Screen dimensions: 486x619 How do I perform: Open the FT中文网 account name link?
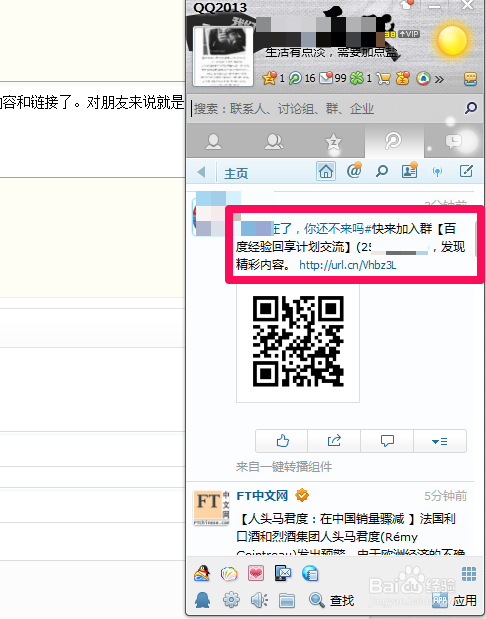pos(262,495)
